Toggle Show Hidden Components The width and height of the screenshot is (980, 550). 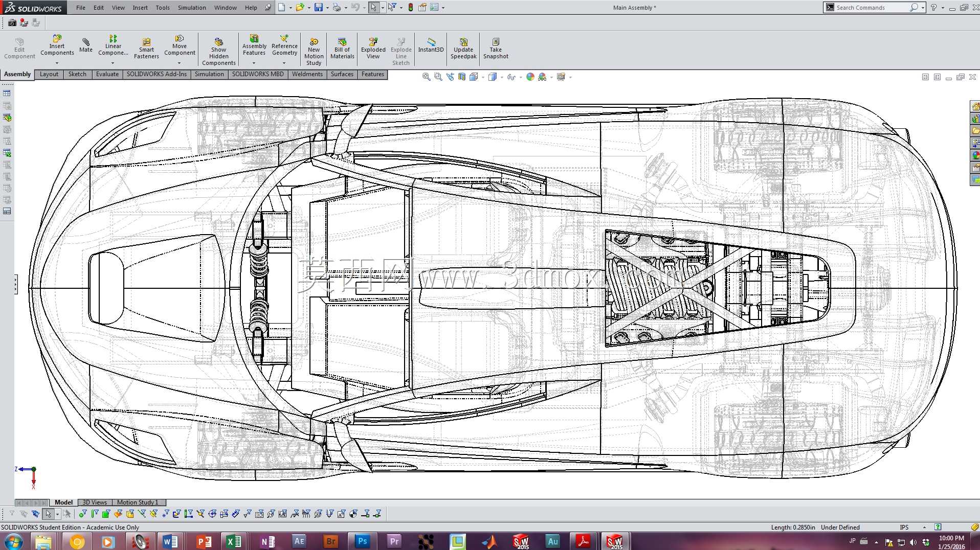218,52
